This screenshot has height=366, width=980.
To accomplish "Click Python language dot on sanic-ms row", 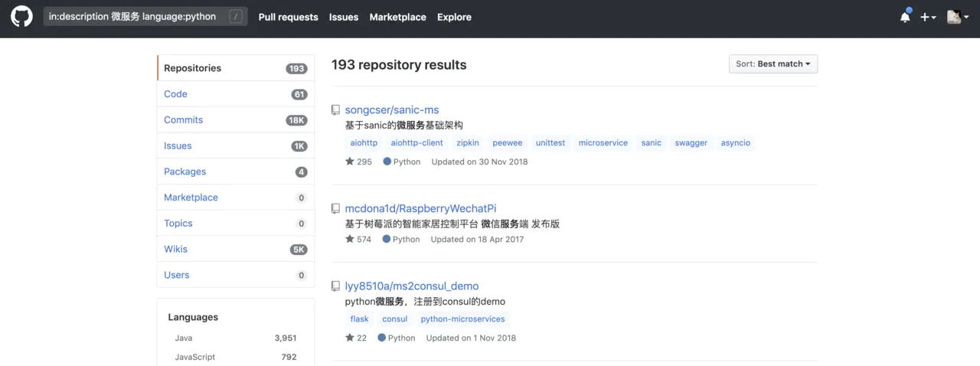I will 387,162.
